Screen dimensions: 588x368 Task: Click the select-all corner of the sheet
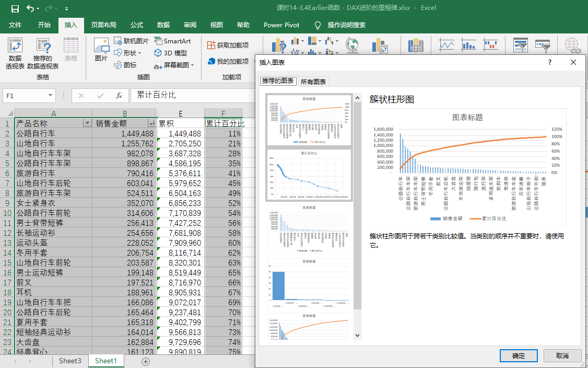tap(10, 113)
